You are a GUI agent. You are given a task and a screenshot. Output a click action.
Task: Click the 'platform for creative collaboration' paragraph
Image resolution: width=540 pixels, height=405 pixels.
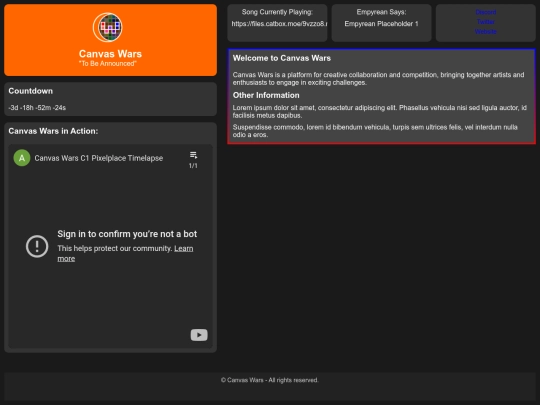click(378, 79)
